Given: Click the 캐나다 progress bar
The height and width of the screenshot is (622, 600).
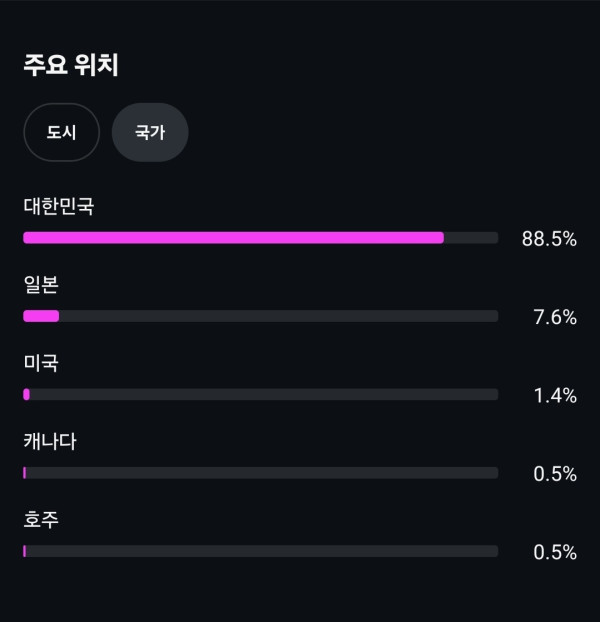Looking at the screenshot, I should coord(260,473).
